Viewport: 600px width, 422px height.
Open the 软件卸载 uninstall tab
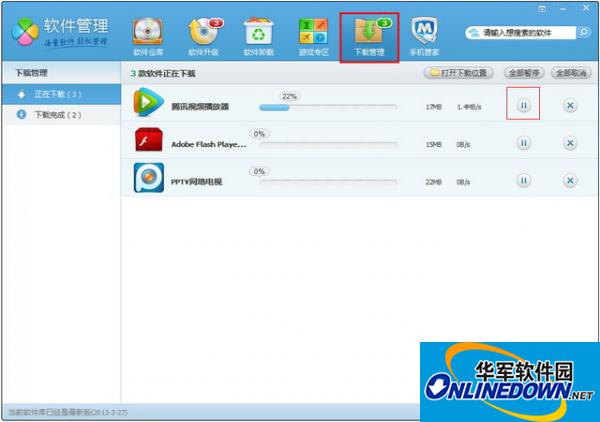point(259,37)
